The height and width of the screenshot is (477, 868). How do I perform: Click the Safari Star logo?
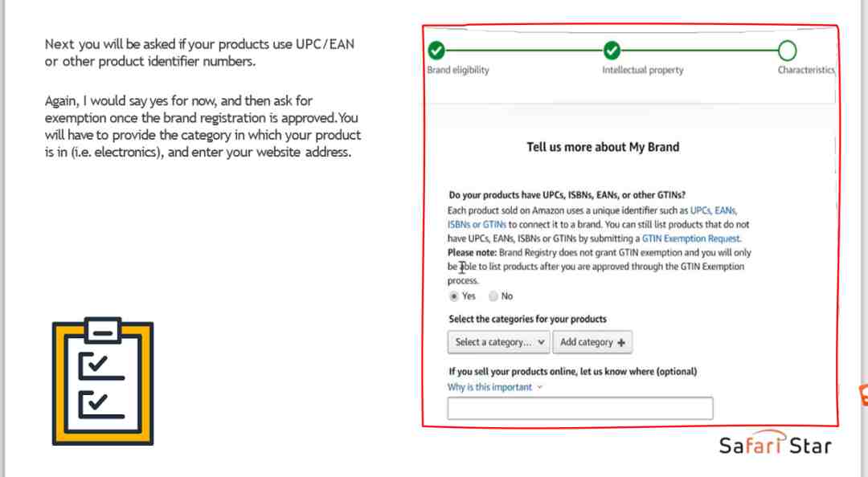click(x=775, y=442)
